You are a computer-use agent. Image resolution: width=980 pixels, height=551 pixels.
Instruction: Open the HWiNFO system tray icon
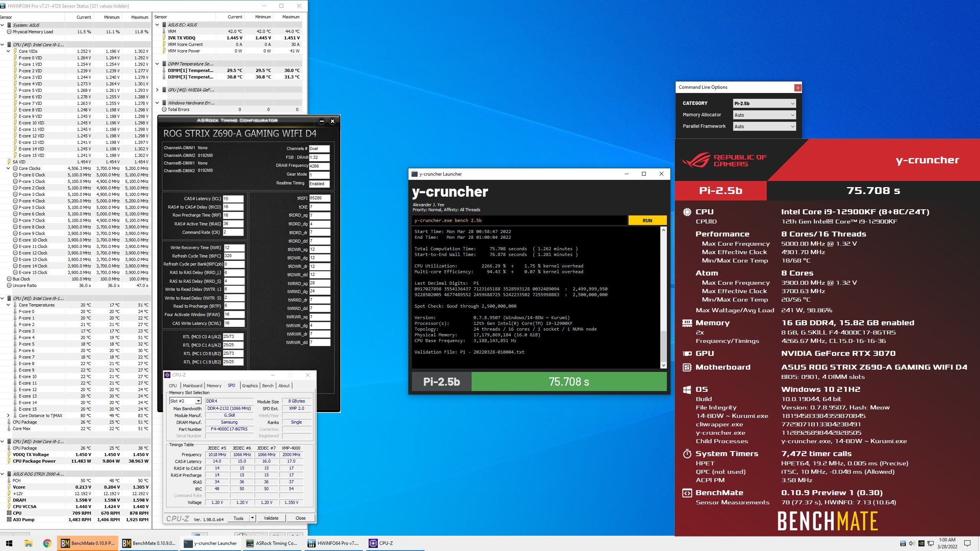[x=903, y=543]
